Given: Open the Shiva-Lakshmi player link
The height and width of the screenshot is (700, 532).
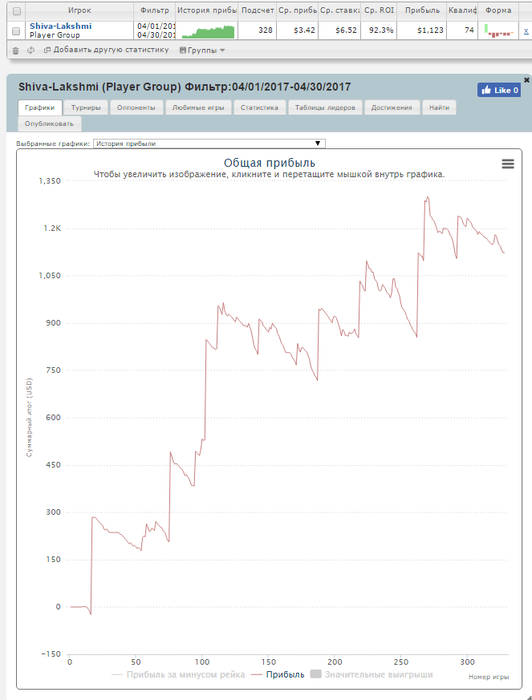Looking at the screenshot, I should click(x=61, y=26).
